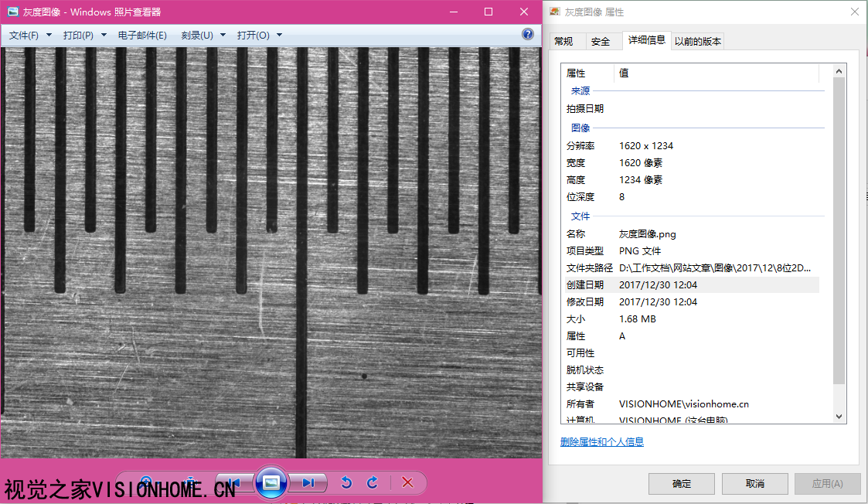Rotate the image counterclockwise
The image size is (868, 504).
346,483
